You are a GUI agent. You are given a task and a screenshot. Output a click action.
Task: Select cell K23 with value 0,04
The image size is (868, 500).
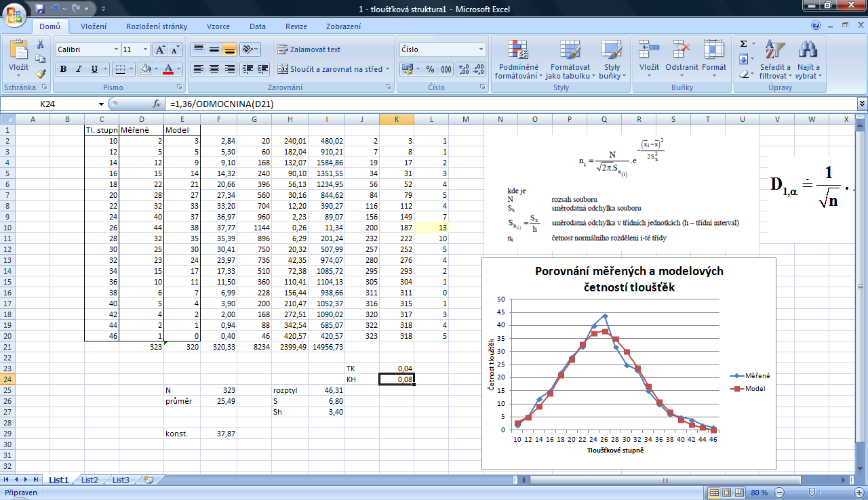point(396,368)
